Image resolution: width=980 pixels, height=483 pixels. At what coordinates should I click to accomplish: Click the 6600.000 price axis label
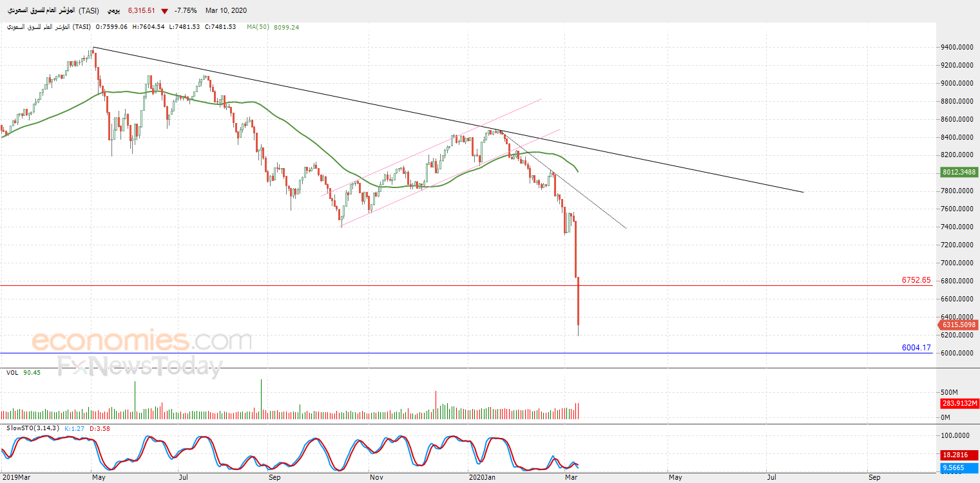click(x=957, y=299)
